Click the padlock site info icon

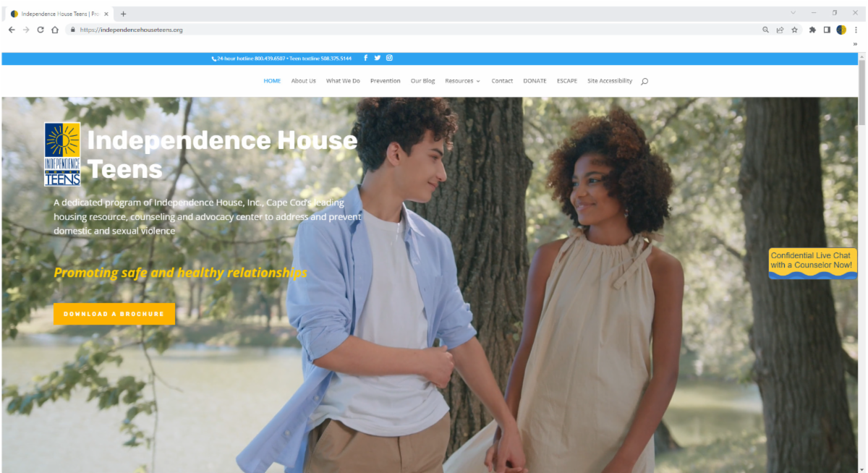point(73,30)
